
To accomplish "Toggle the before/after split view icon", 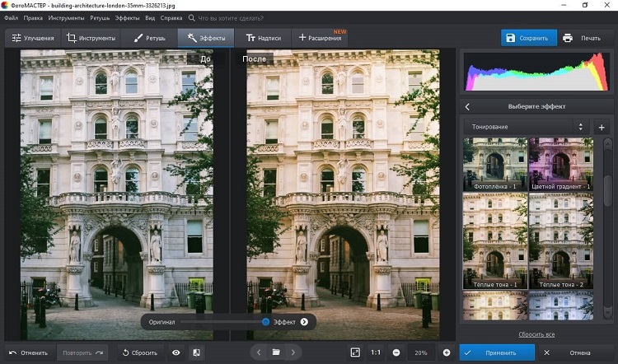I will [197, 352].
